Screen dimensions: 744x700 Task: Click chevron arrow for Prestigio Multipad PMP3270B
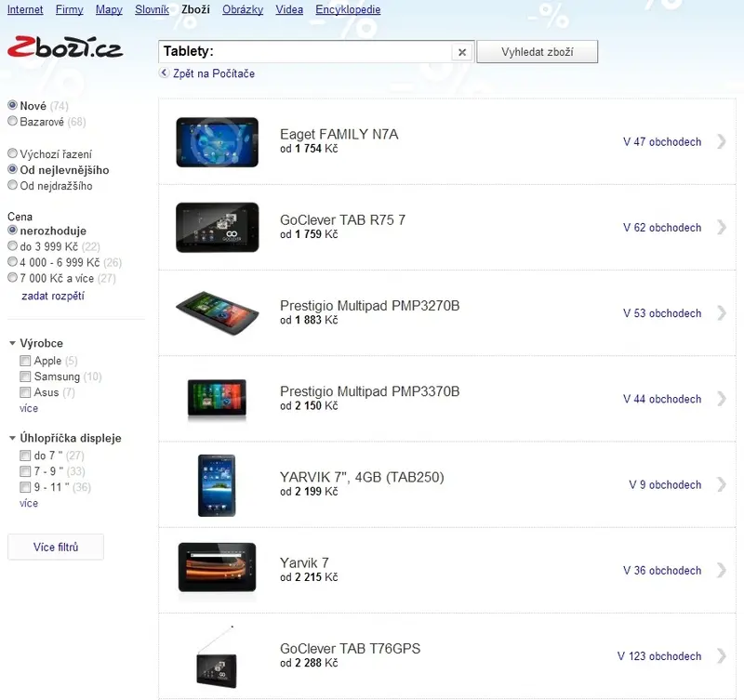pos(722,313)
